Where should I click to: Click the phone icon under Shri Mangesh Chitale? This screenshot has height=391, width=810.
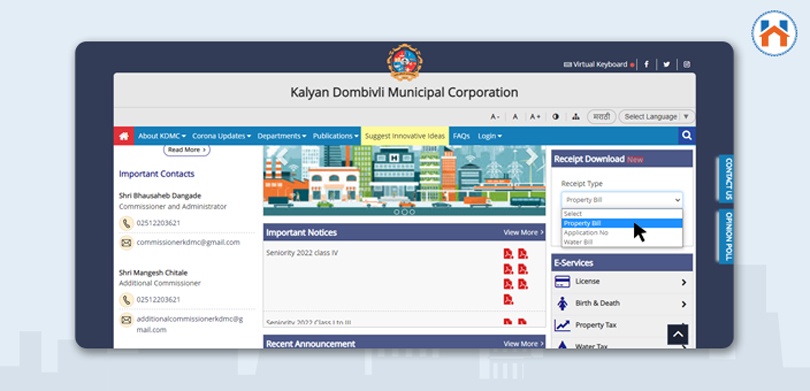click(127, 300)
